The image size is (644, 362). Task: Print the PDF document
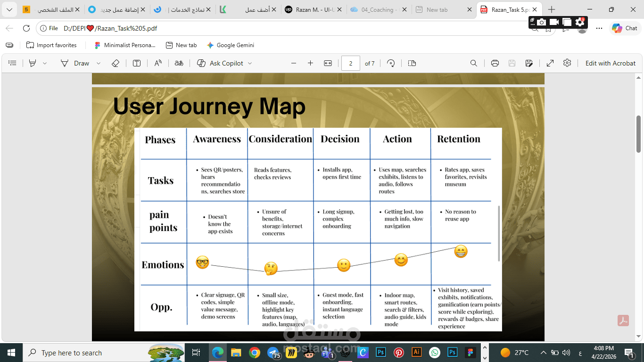495,63
